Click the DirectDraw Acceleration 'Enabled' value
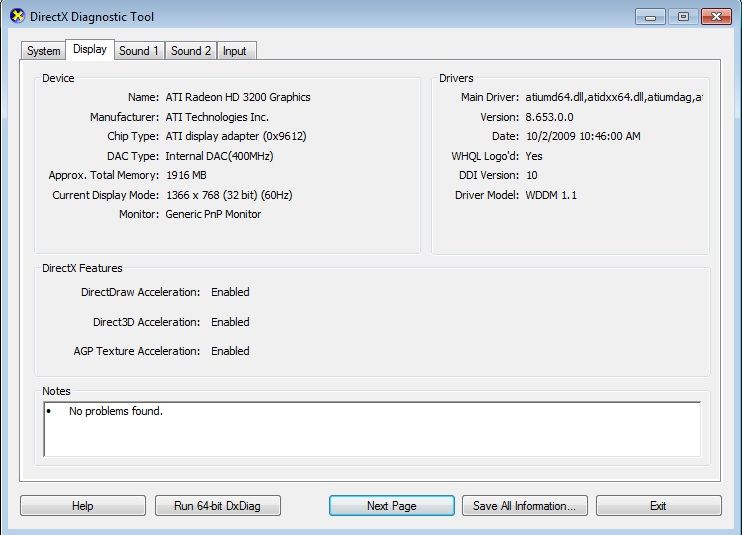Viewport: 742px width, 535px height. tap(230, 292)
